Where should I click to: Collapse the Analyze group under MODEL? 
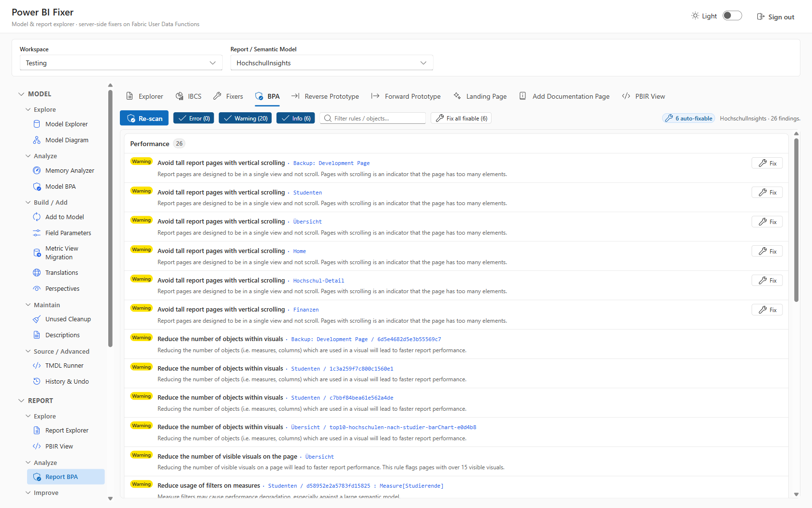pos(28,156)
